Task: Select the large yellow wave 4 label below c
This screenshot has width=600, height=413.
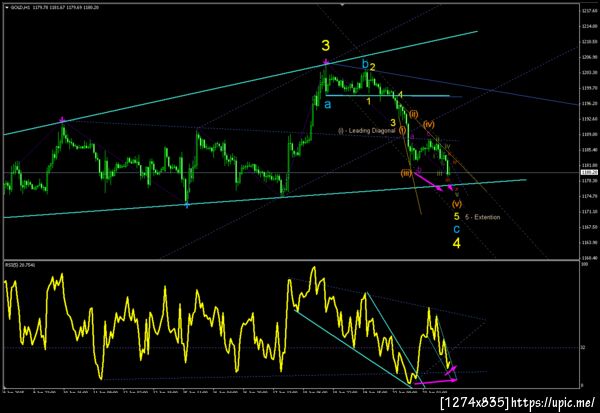Action: 457,243
